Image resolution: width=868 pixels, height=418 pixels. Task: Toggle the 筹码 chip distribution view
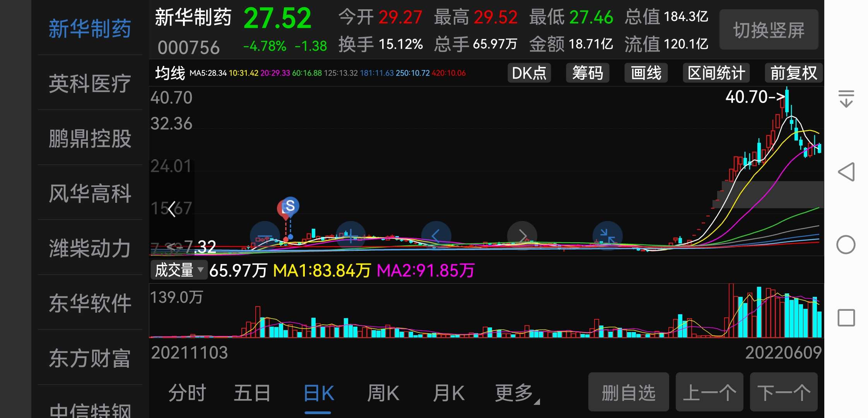588,73
